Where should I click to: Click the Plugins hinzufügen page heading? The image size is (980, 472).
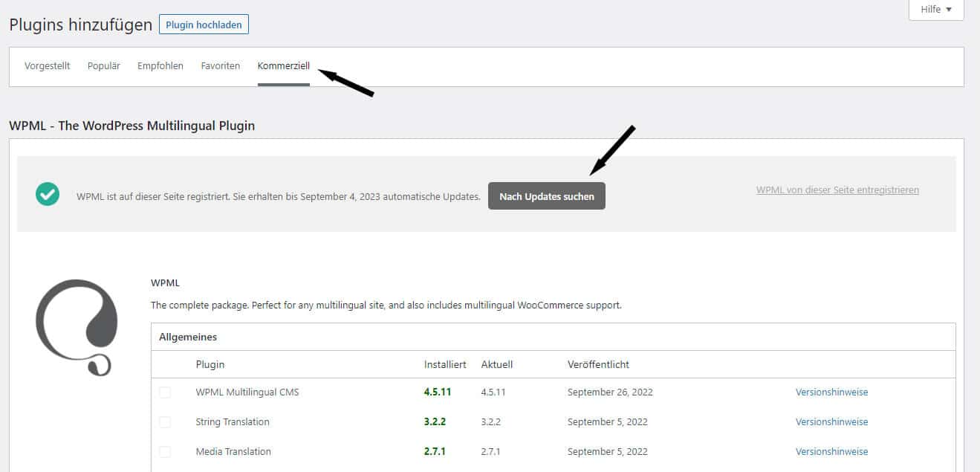coord(80,25)
